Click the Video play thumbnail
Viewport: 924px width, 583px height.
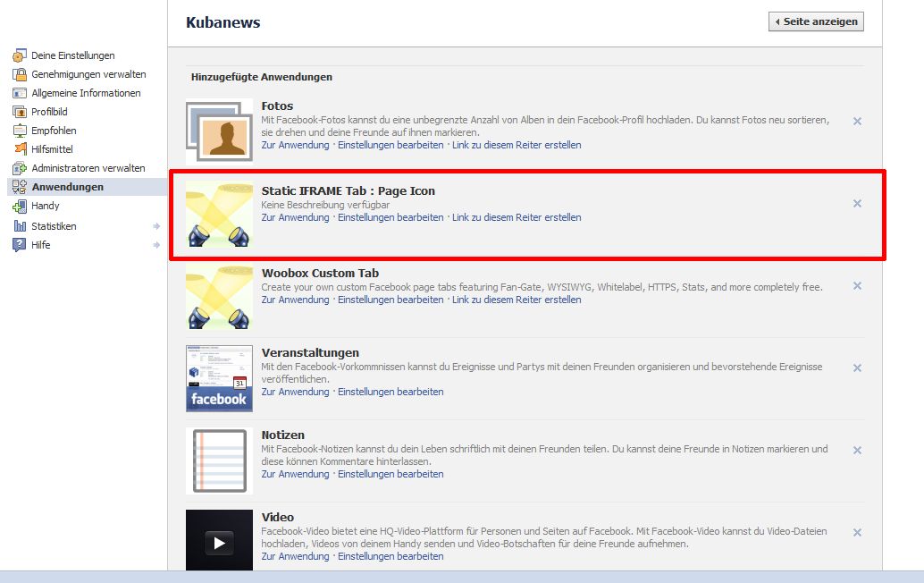[219, 540]
